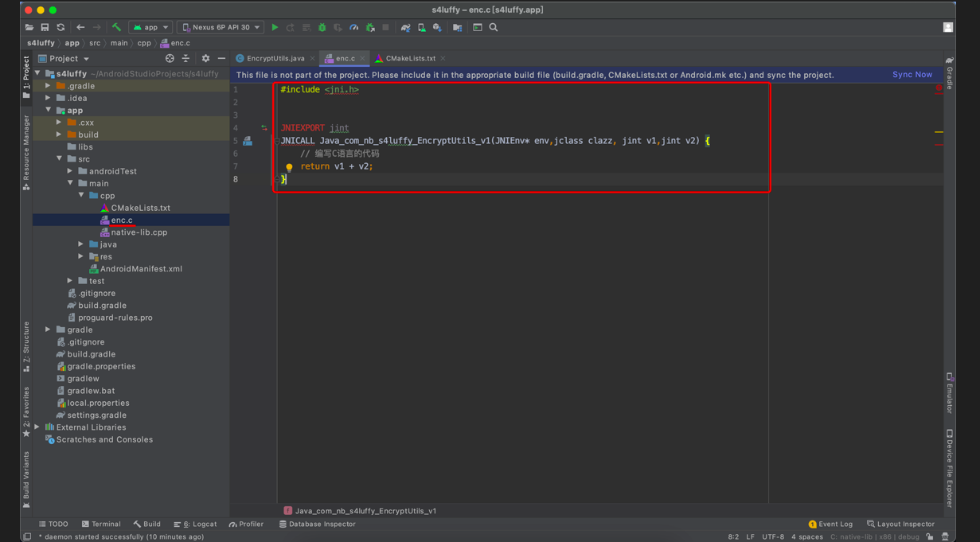
Task: Open the profiler gauge icon in toolbar
Action: coord(354,27)
